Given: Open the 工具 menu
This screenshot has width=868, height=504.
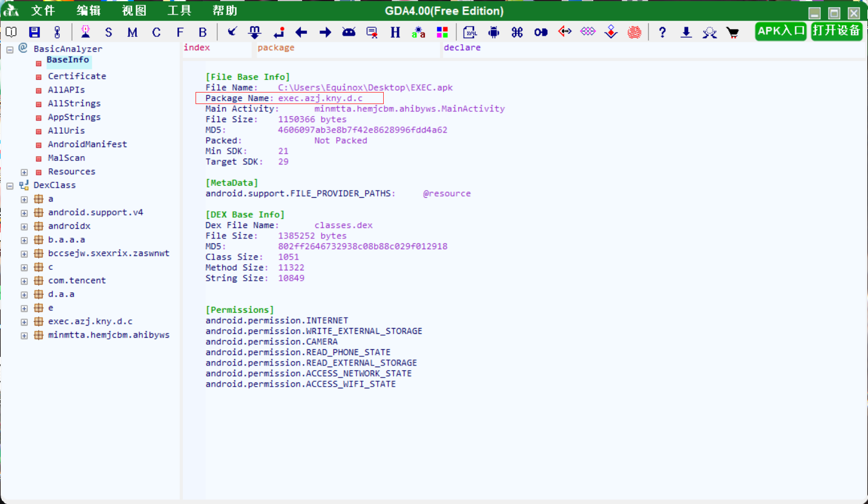Looking at the screenshot, I should point(179,11).
